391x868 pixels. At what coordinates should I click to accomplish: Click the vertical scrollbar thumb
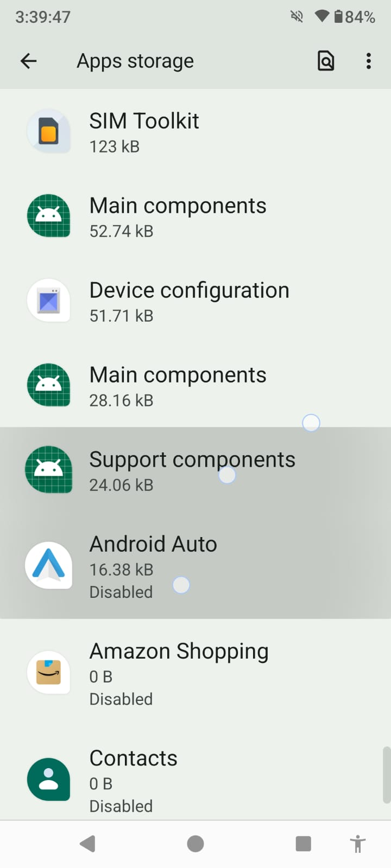coord(386,775)
